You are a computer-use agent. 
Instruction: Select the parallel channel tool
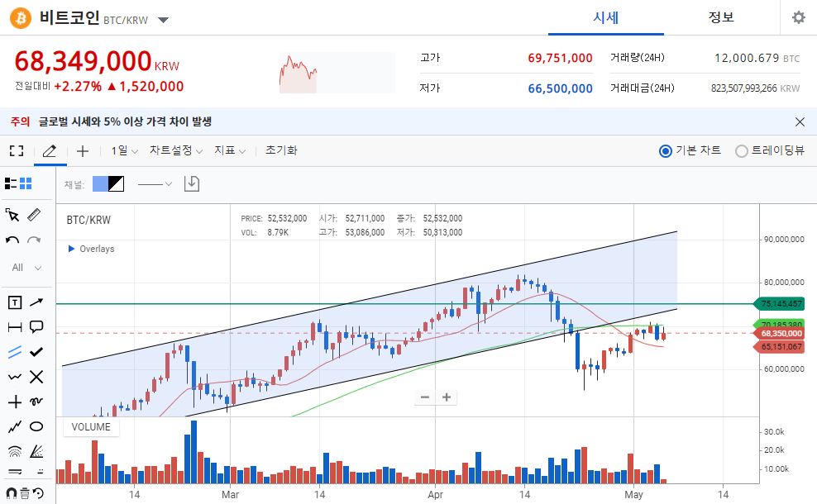(x=15, y=352)
